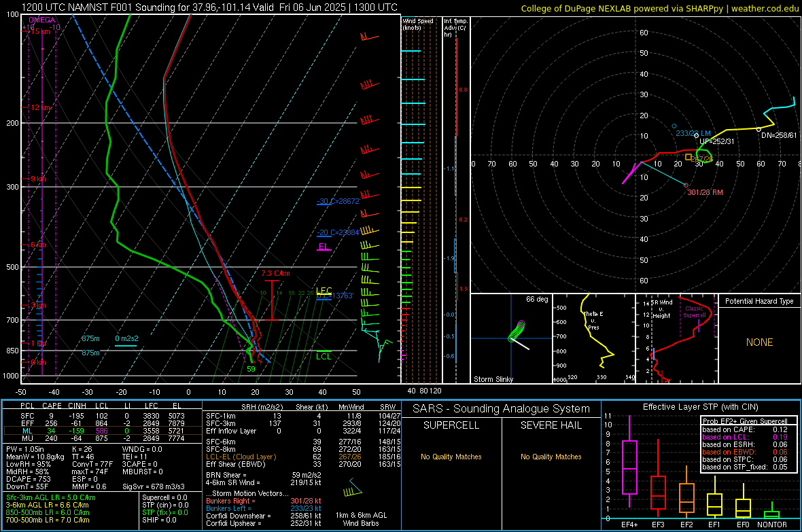Image resolution: width=802 pixels, height=532 pixels.
Task: Click the 'Sfc-3km AGL LR = 5.0 C/km' line
Action: click(51, 498)
